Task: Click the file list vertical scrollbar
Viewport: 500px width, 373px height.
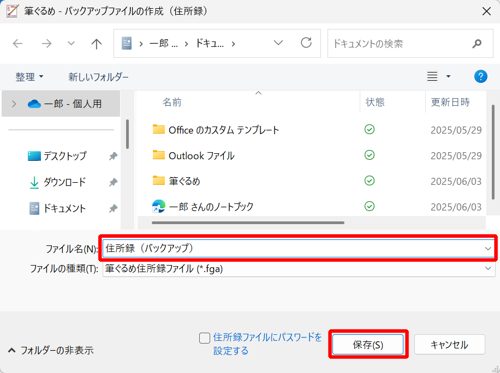Action: (493, 152)
